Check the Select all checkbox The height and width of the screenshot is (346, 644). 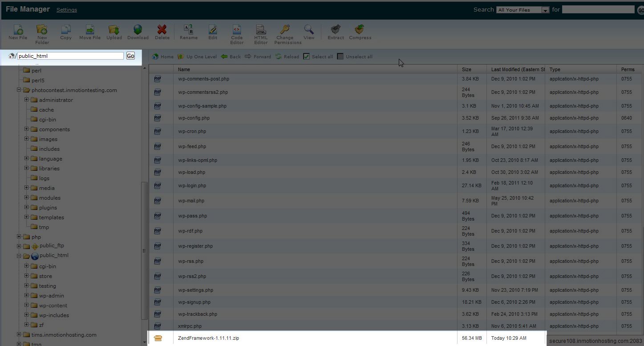point(306,56)
